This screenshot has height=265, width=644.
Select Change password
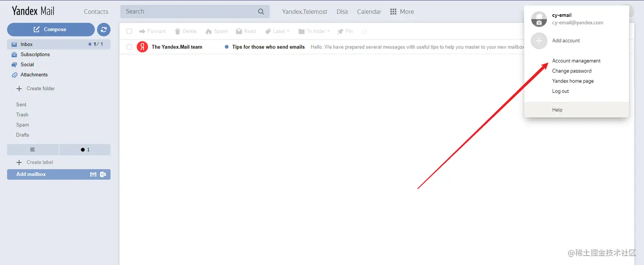coord(572,71)
